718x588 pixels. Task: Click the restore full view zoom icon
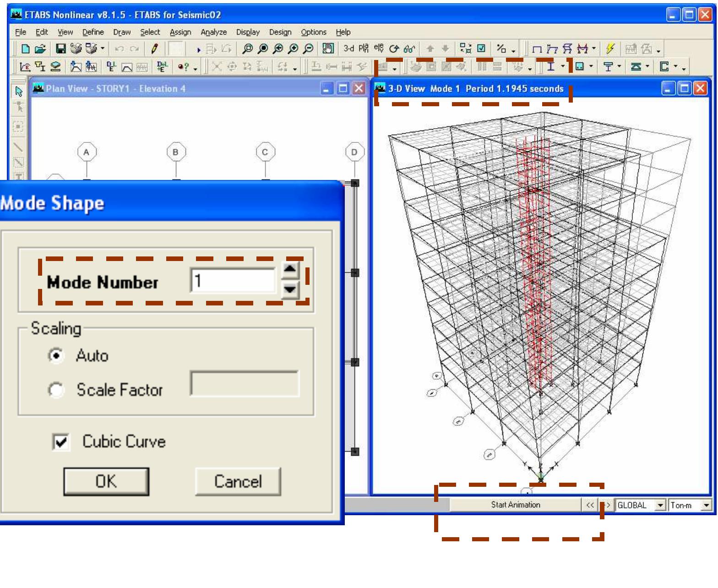(263, 49)
